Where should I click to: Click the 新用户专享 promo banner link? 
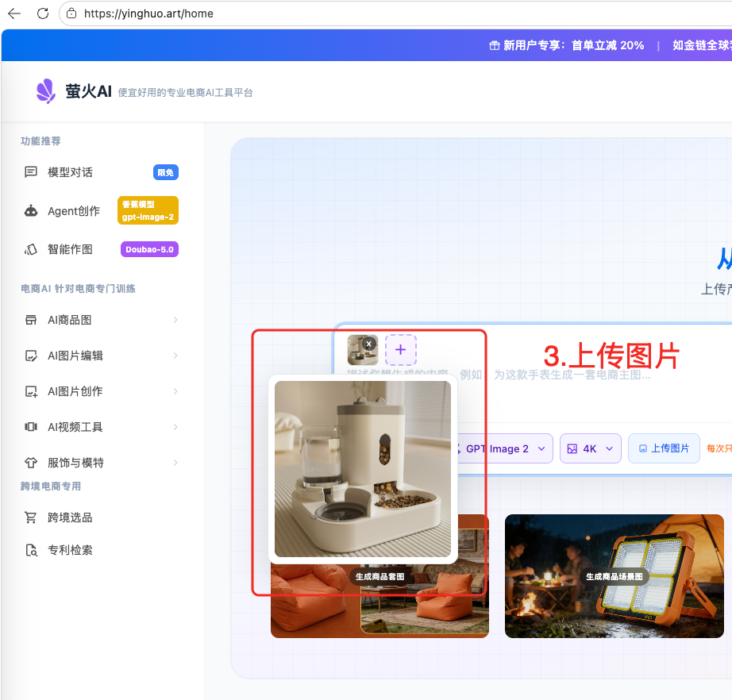[567, 45]
